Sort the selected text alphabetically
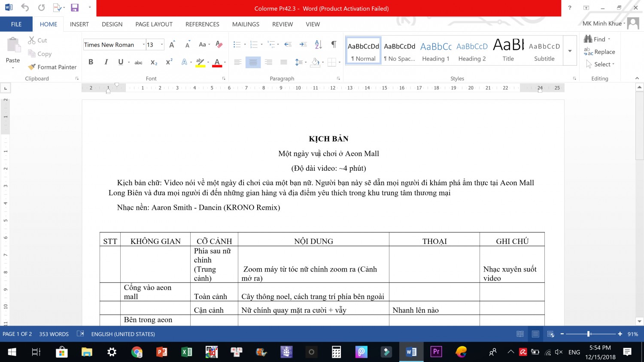 (318, 45)
